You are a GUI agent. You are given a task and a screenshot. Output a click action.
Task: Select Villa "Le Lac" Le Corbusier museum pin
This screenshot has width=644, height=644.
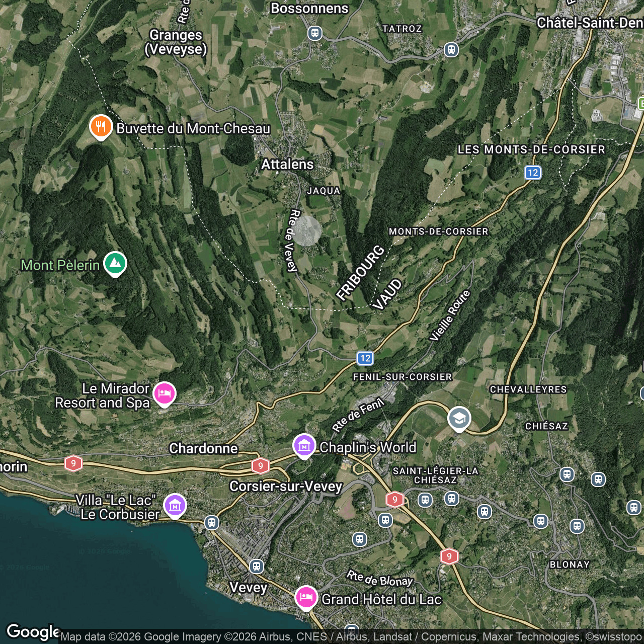click(x=175, y=505)
